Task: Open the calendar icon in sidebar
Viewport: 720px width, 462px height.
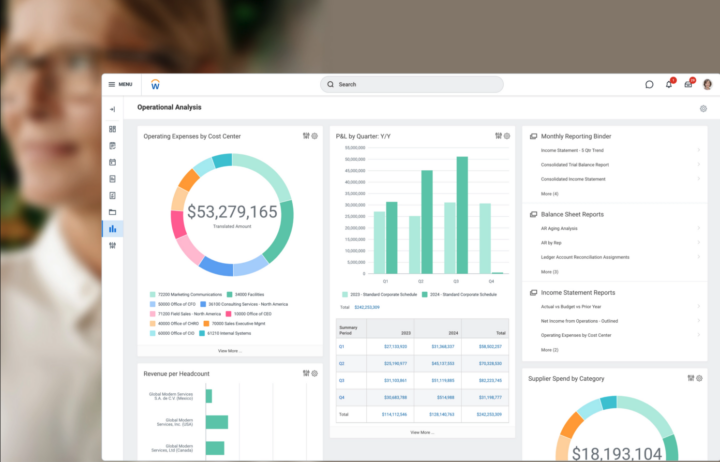Action: click(x=112, y=162)
